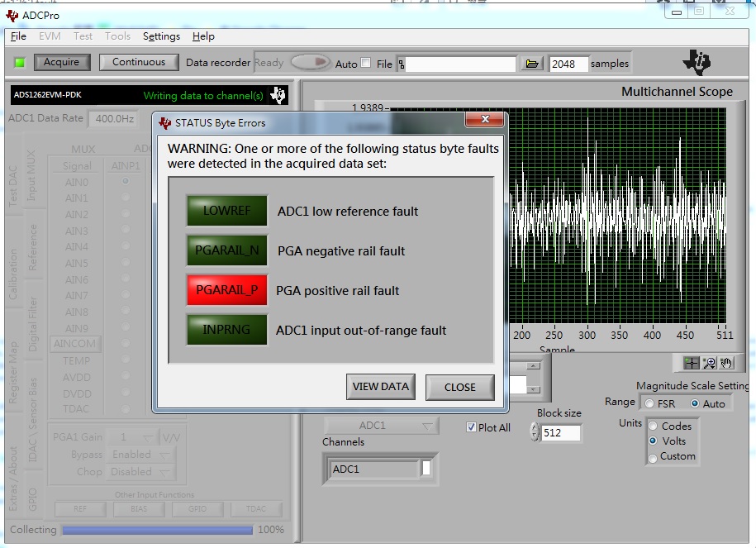756x548 pixels.
Task: Open the ADC1 Data Rate 400.0Hz field
Action: pos(114,119)
